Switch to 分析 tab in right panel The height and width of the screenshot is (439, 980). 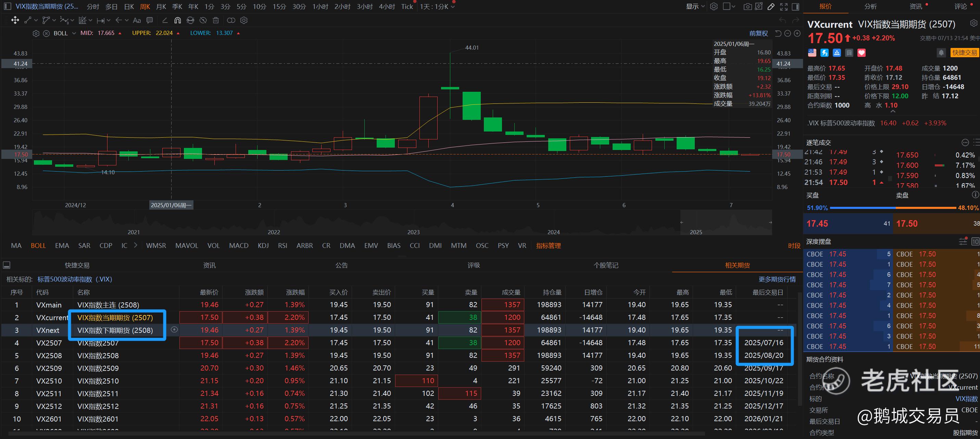pyautogui.click(x=870, y=7)
